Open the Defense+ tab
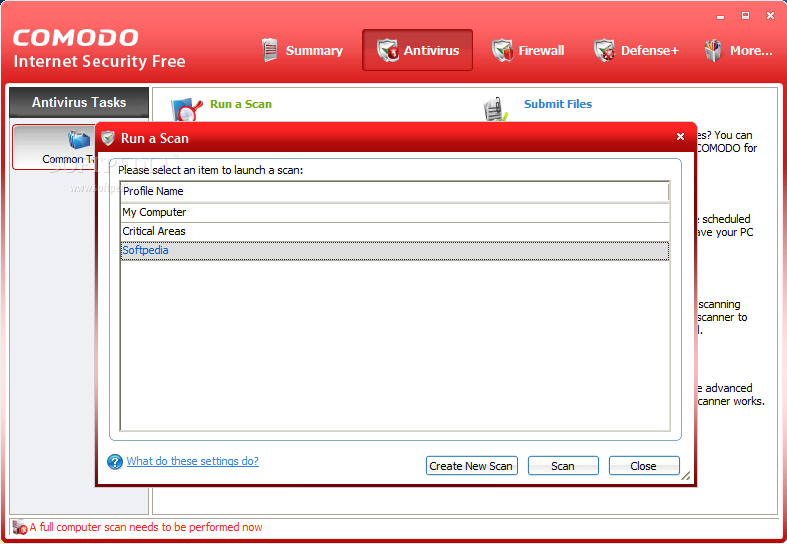 [636, 50]
